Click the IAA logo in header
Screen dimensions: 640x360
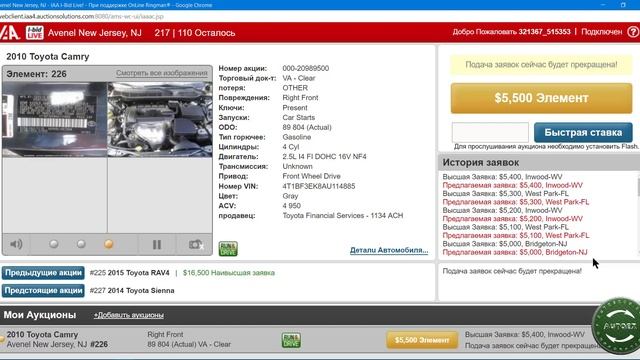[10, 33]
